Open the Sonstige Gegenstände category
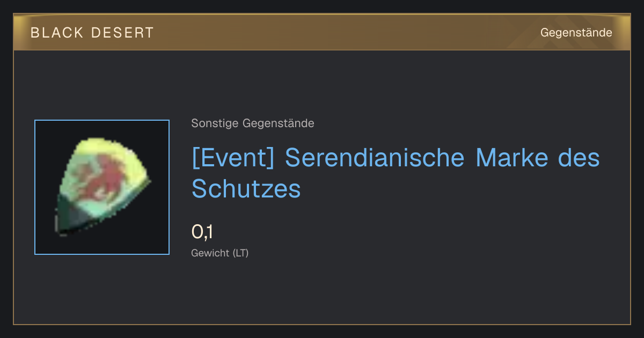Image resolution: width=644 pixels, height=338 pixels. coord(253,123)
